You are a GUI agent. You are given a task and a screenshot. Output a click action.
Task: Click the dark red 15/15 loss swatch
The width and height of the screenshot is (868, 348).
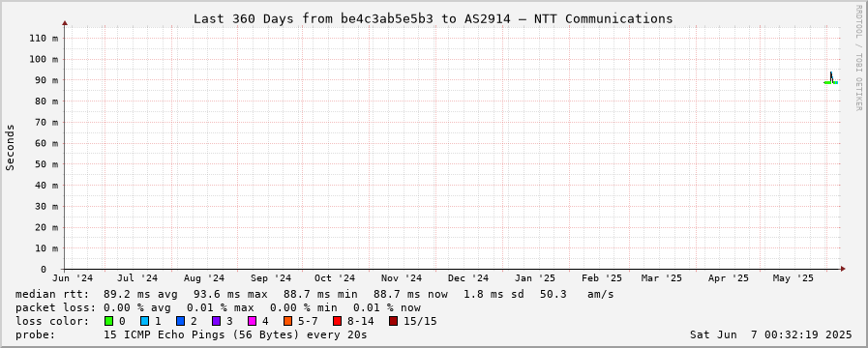click(x=393, y=321)
